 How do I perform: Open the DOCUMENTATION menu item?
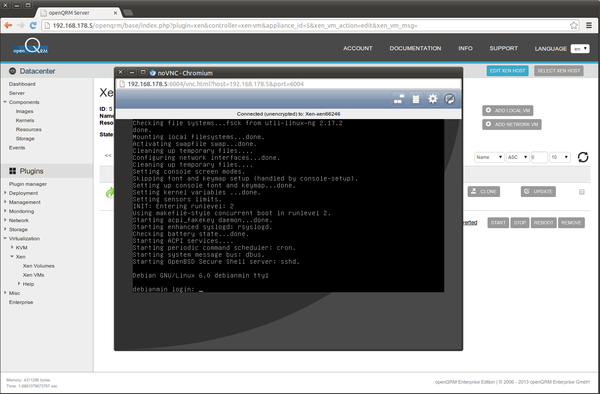[x=415, y=48]
